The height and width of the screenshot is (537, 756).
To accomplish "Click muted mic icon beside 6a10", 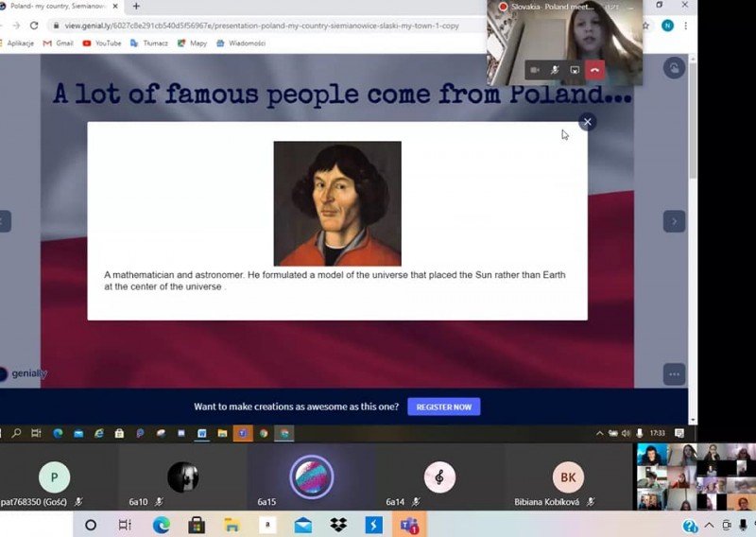I will coord(159,502).
